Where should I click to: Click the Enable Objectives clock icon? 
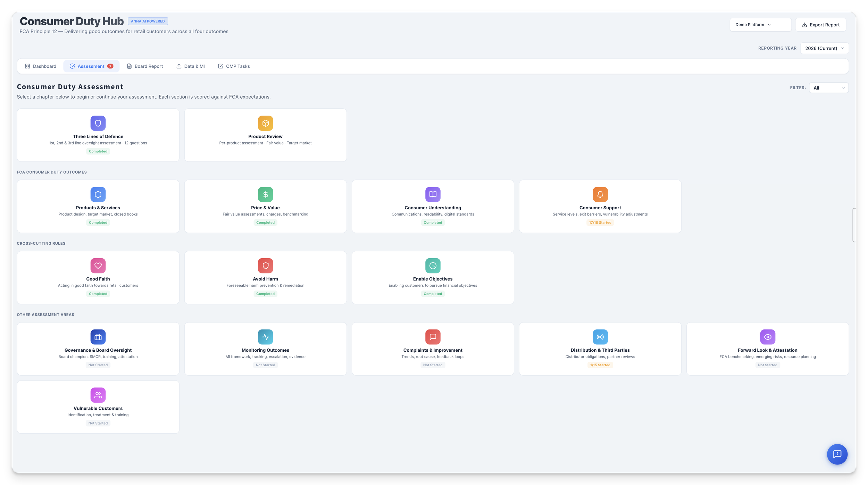click(433, 266)
